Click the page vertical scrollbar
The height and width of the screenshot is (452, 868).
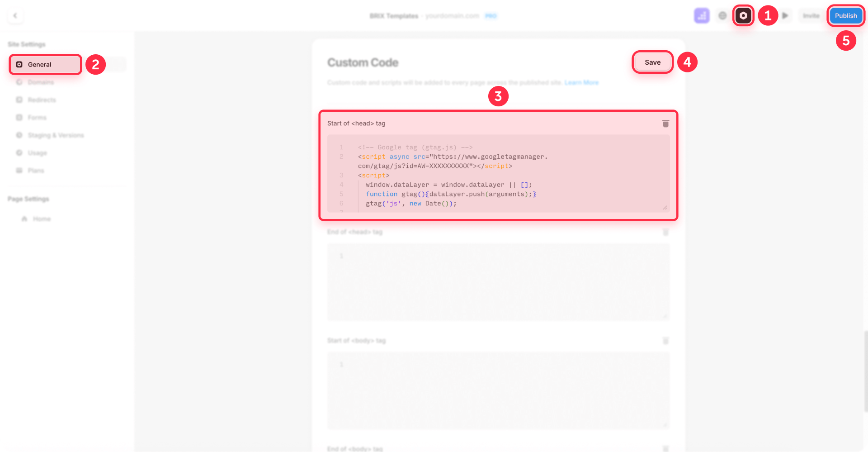[866, 371]
